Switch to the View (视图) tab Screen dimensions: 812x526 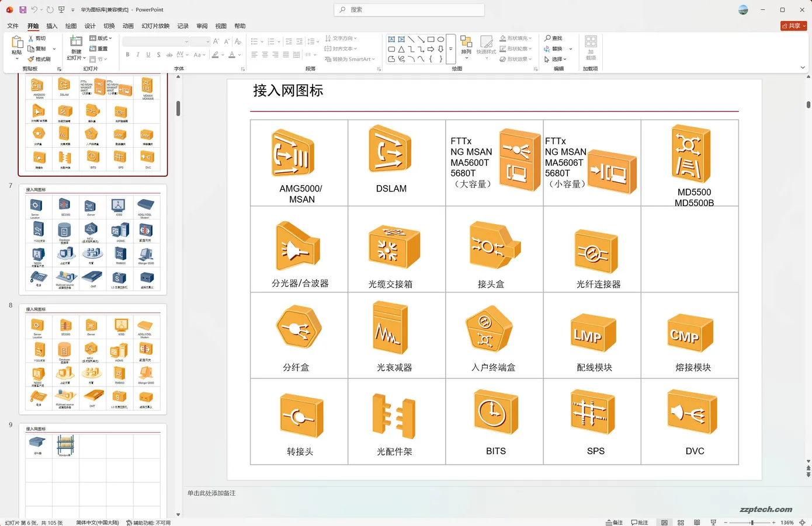(x=221, y=26)
